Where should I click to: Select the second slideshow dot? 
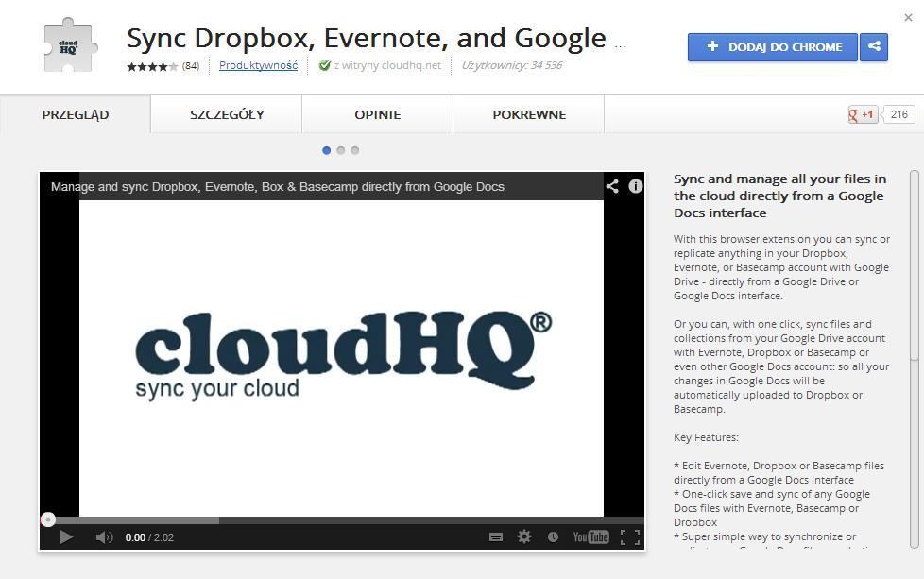[x=341, y=150]
